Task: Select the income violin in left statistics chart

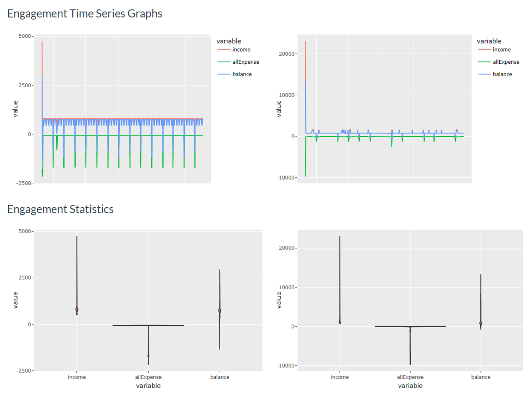Action: tap(77, 310)
